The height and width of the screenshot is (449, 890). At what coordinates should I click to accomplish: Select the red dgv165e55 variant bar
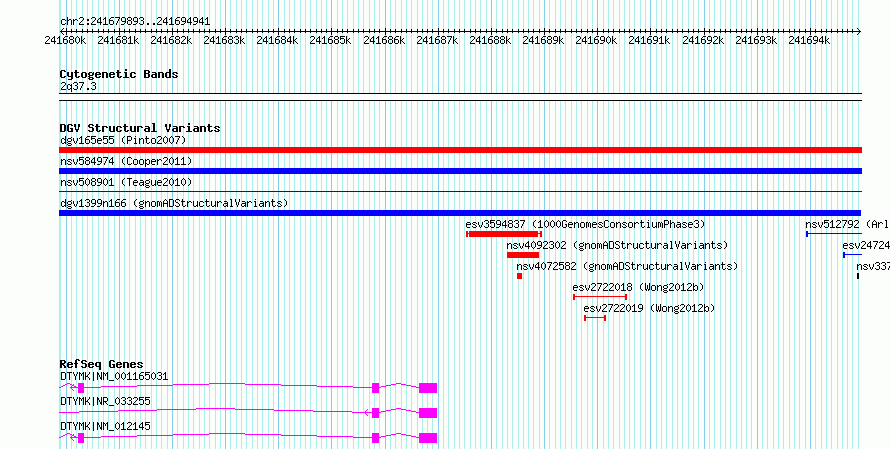[460, 150]
